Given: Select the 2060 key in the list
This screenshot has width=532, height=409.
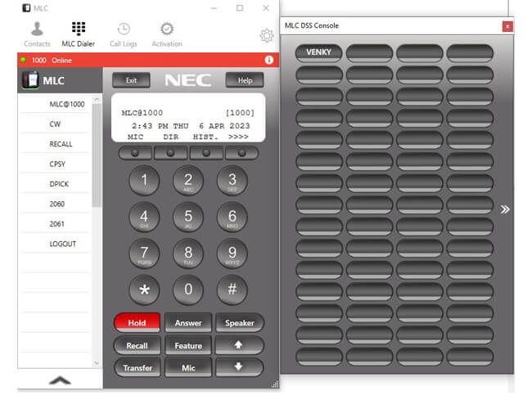Looking at the screenshot, I should 55,204.
